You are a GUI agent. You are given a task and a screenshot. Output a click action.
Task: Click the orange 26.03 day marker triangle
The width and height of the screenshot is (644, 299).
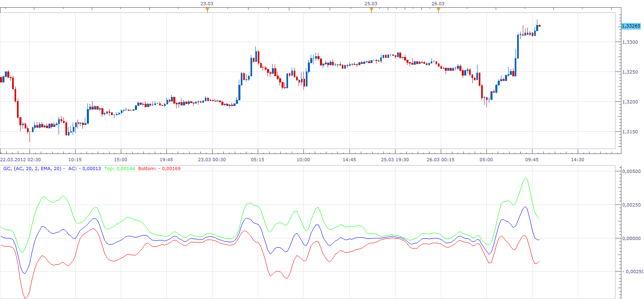click(438, 10)
